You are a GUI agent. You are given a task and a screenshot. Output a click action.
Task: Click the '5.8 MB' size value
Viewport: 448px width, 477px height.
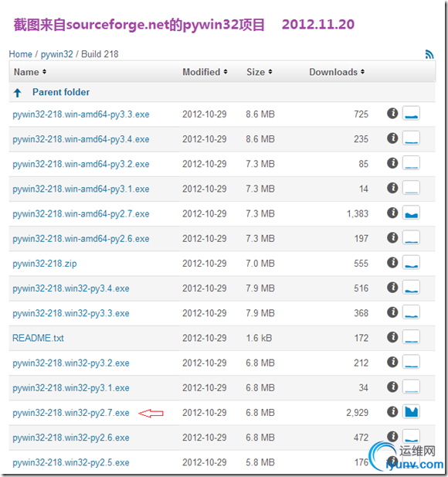tap(260, 462)
